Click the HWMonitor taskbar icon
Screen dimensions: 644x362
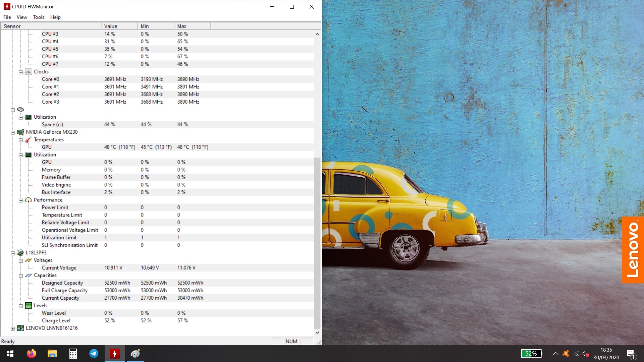click(115, 354)
